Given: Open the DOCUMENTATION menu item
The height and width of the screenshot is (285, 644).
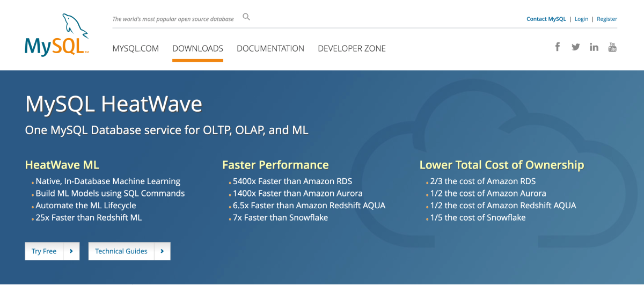Looking at the screenshot, I should tap(270, 48).
